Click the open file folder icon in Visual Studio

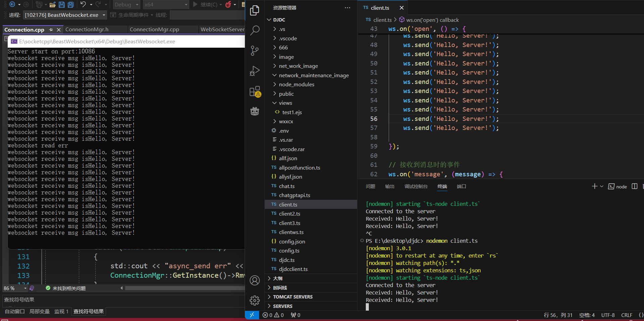coord(53,4)
